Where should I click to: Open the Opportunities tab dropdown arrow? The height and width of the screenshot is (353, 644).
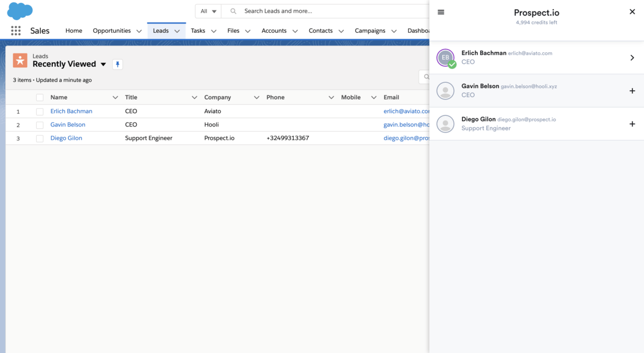click(x=139, y=31)
